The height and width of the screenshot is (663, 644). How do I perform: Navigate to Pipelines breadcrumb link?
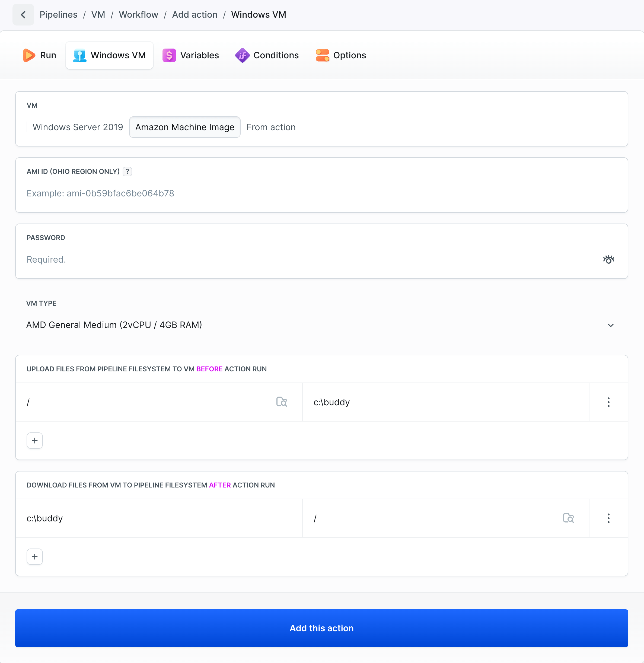[x=59, y=15]
